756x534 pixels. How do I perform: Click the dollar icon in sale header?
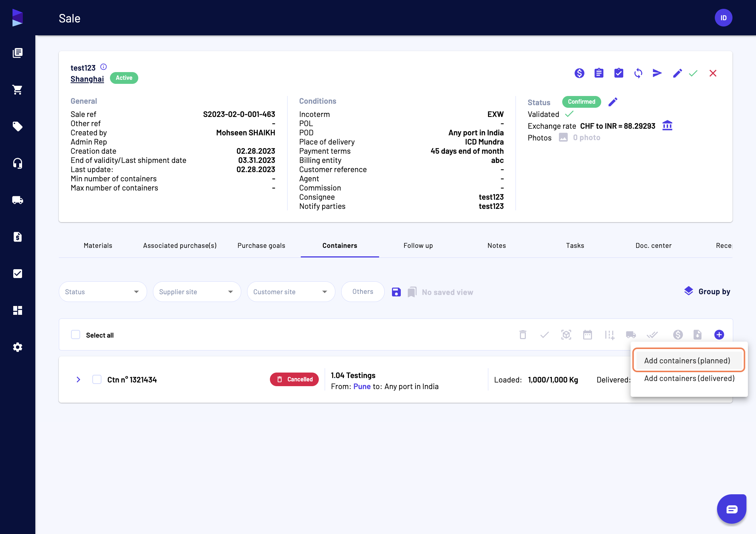[x=580, y=73]
